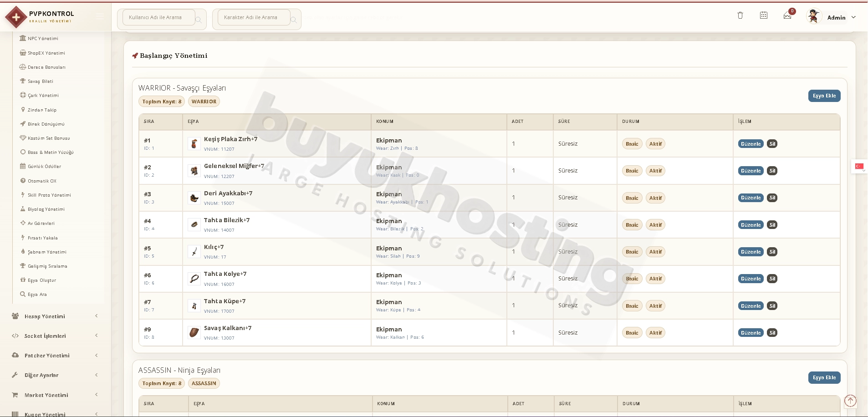This screenshot has width=868, height=417.
Task: Expand the Diğer Ayarlar menu
Action: (55, 375)
